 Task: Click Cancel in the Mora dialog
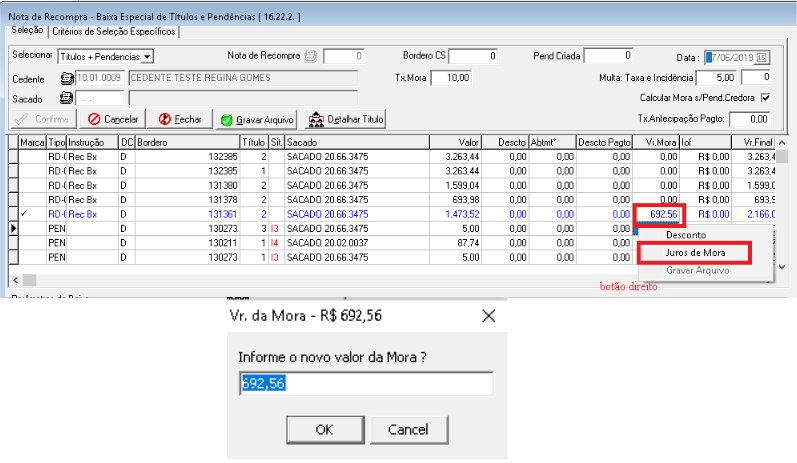(407, 429)
